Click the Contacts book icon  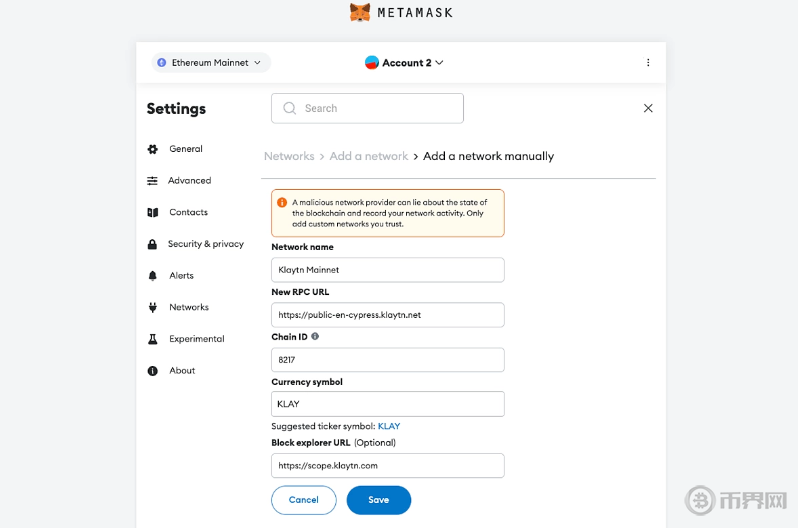tap(153, 212)
